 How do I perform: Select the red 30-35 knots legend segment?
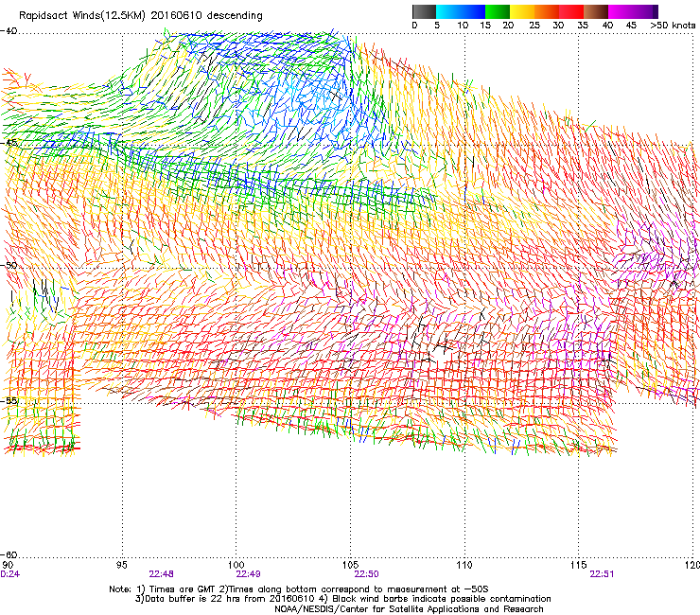click(x=571, y=11)
